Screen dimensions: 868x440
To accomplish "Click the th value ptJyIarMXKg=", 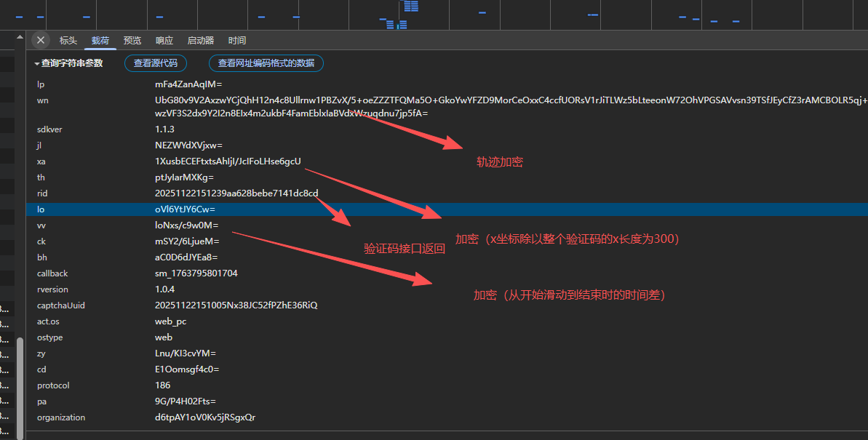I will (x=184, y=177).
